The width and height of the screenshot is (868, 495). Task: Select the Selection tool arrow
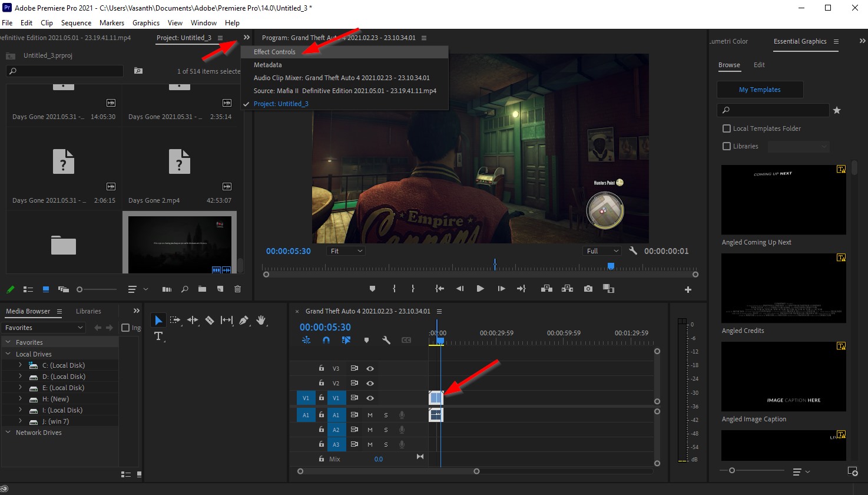coord(158,320)
